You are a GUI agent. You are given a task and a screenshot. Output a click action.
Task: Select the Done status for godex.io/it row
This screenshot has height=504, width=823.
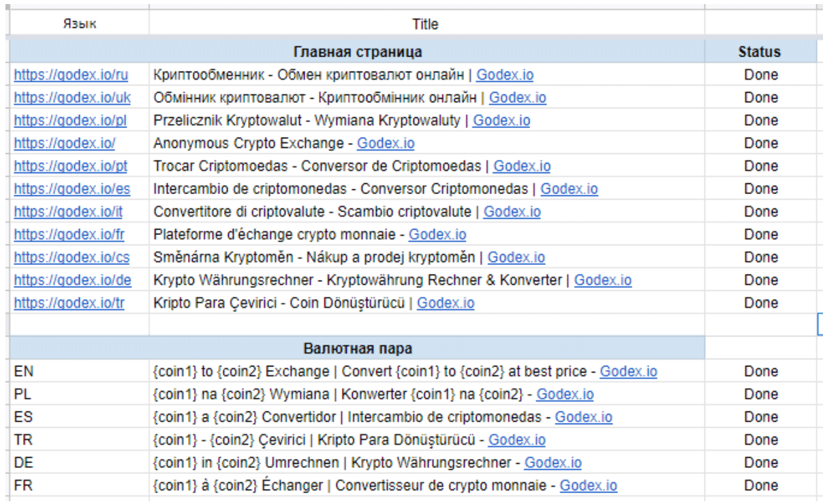[761, 212]
